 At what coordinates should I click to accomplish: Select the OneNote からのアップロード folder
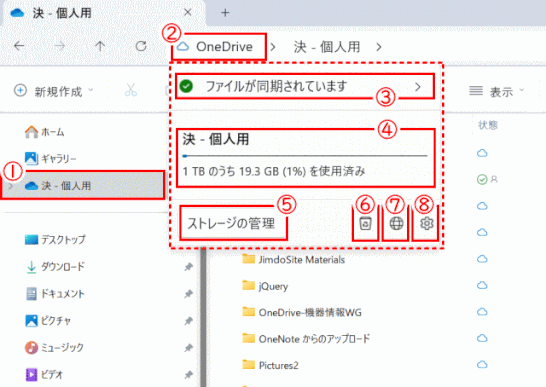click(306, 339)
